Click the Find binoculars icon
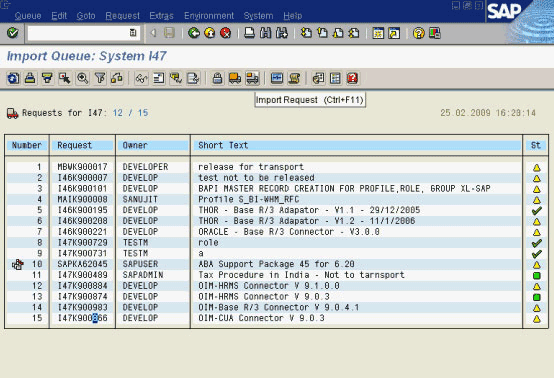554x378 pixels. (x=265, y=33)
